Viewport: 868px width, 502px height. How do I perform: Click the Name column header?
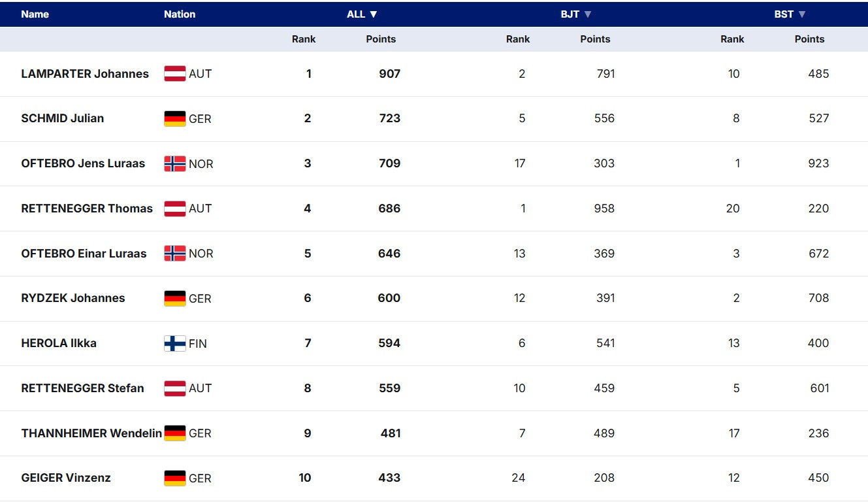point(35,14)
